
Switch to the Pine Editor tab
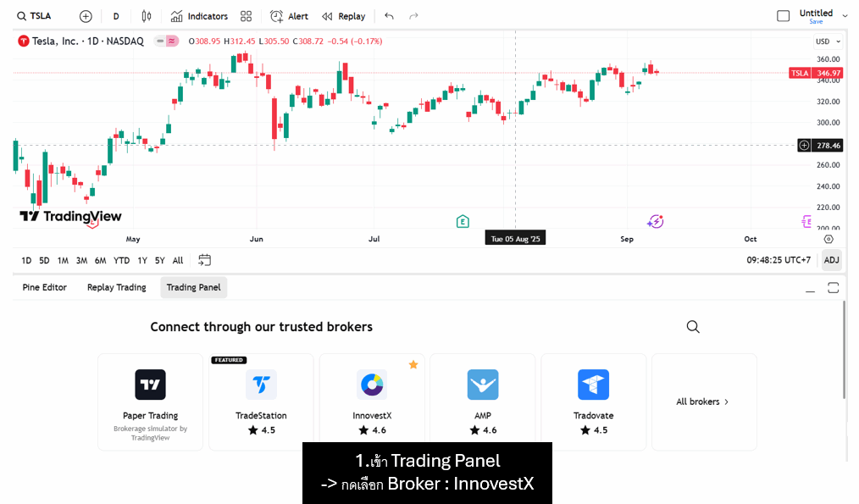(x=45, y=287)
